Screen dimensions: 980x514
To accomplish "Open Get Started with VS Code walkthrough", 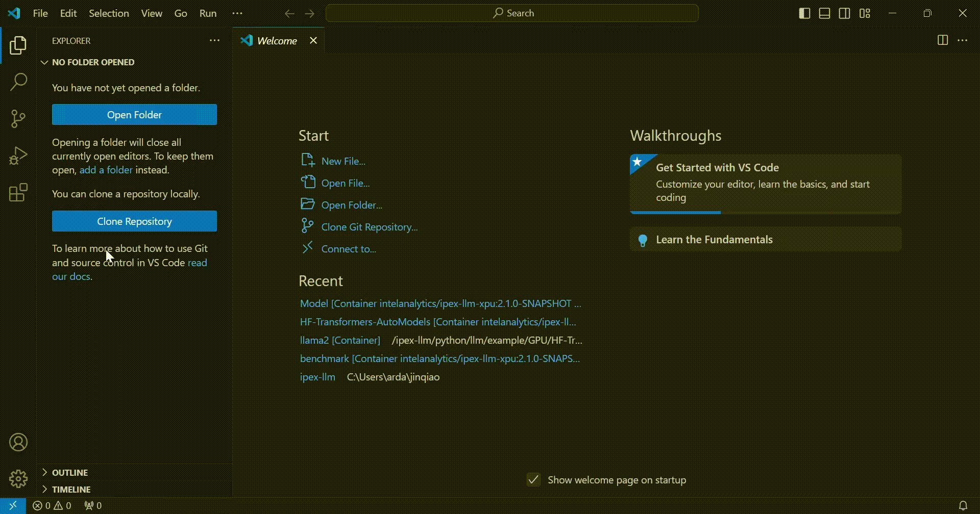I will click(766, 184).
